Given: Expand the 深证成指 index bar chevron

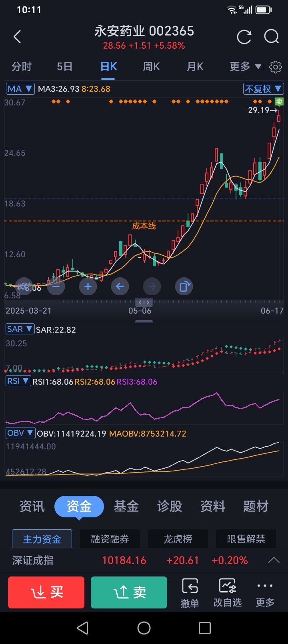Looking at the screenshot, I should (x=274, y=561).
